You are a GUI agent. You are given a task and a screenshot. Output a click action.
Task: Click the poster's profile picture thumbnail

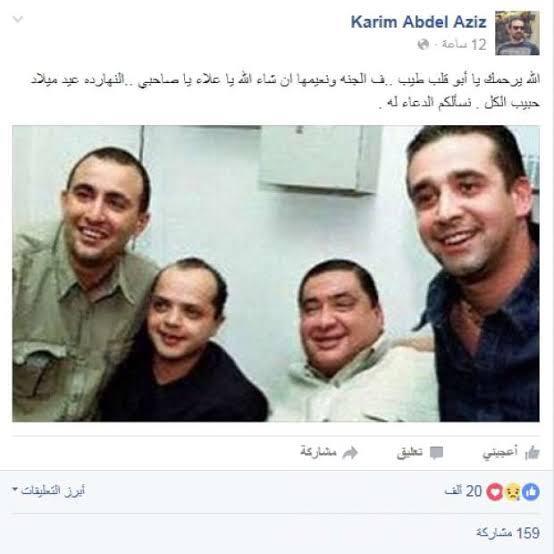click(x=517, y=33)
